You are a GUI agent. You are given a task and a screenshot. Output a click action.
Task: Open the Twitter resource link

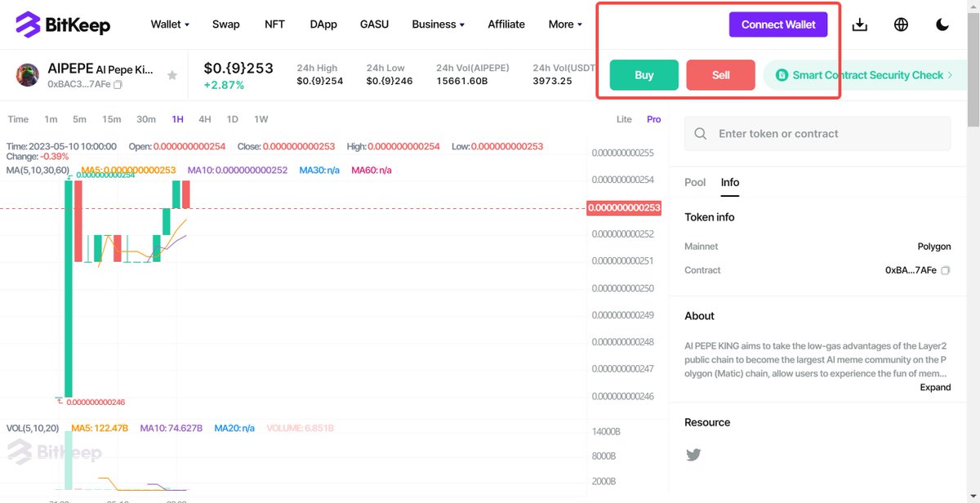693,455
